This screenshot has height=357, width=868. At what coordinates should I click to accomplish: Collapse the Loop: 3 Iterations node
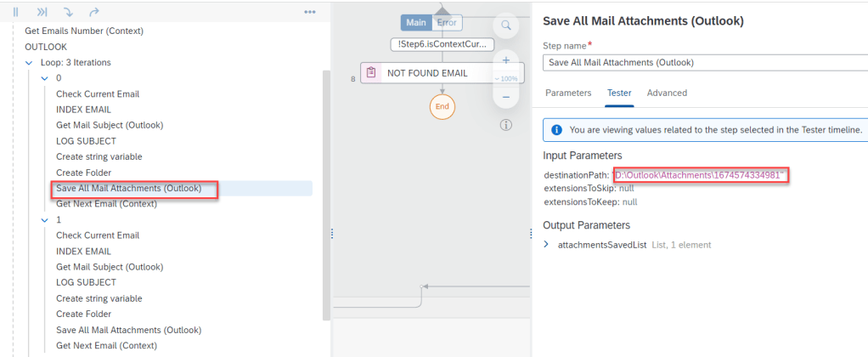pos(30,63)
